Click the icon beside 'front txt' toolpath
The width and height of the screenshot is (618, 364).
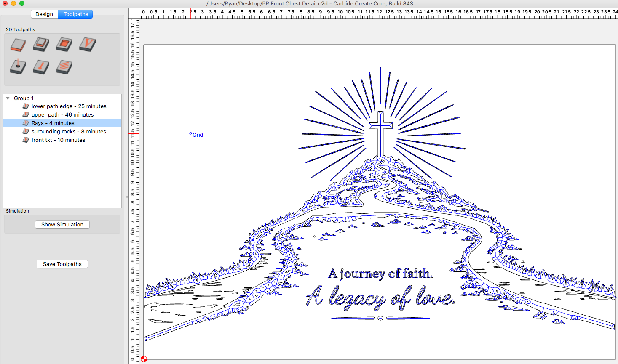click(x=26, y=140)
